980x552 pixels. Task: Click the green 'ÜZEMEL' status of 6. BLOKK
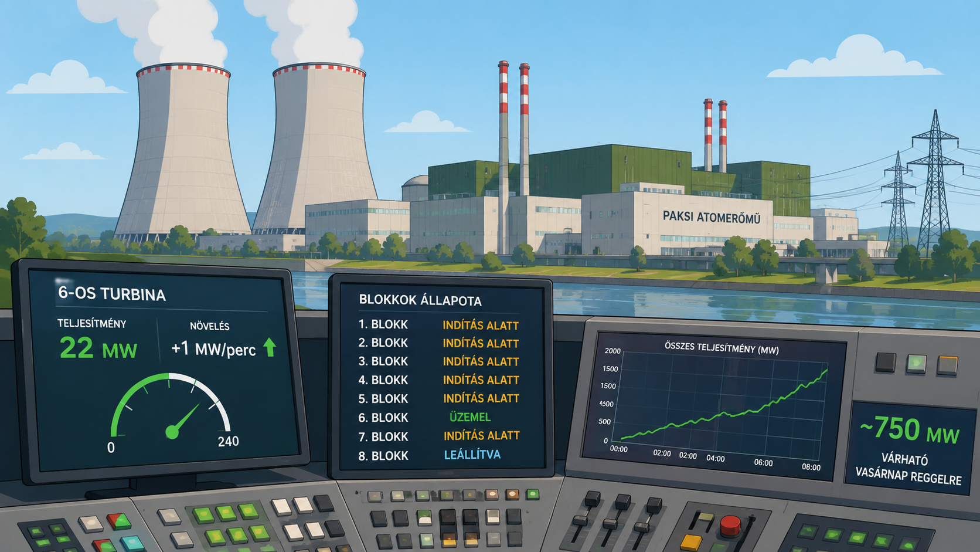[x=470, y=417]
